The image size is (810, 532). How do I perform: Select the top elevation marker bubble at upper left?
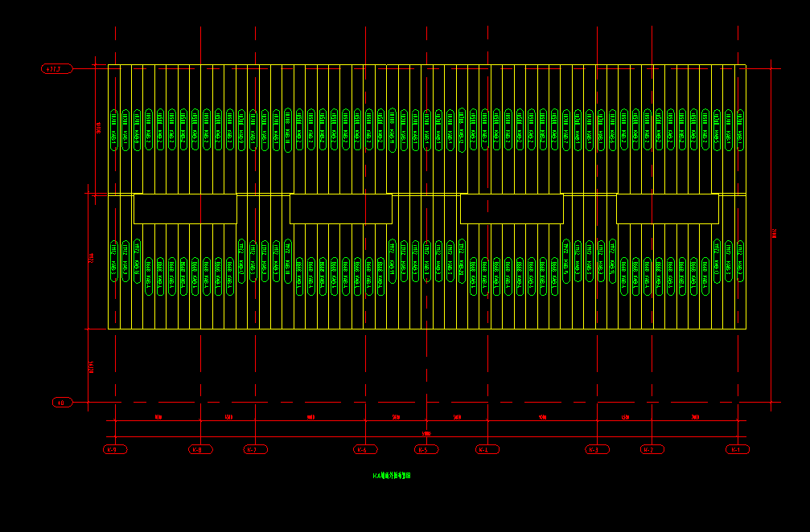[x=57, y=68]
